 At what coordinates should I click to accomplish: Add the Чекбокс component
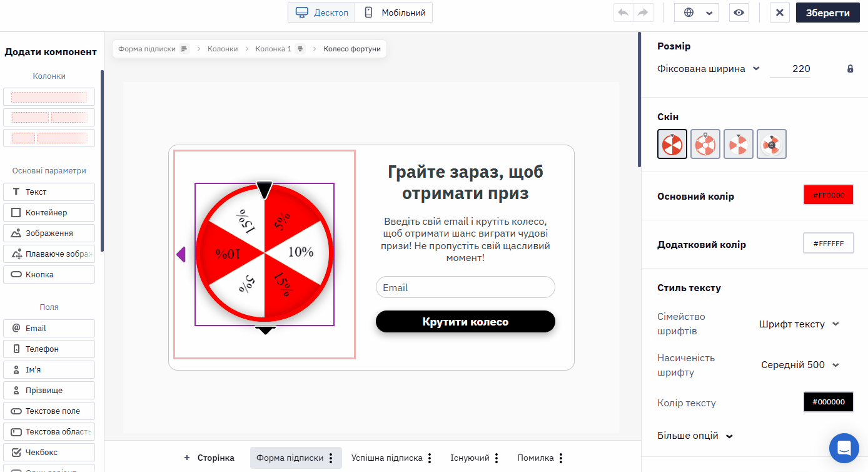[49, 452]
